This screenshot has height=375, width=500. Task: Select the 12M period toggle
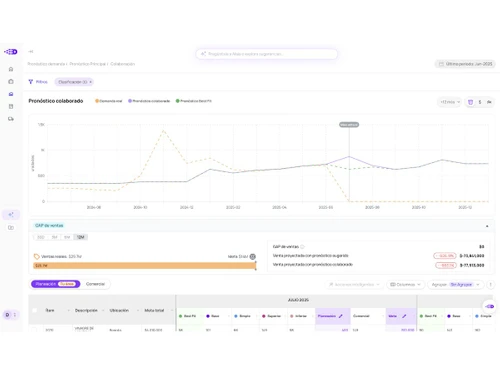click(81, 237)
